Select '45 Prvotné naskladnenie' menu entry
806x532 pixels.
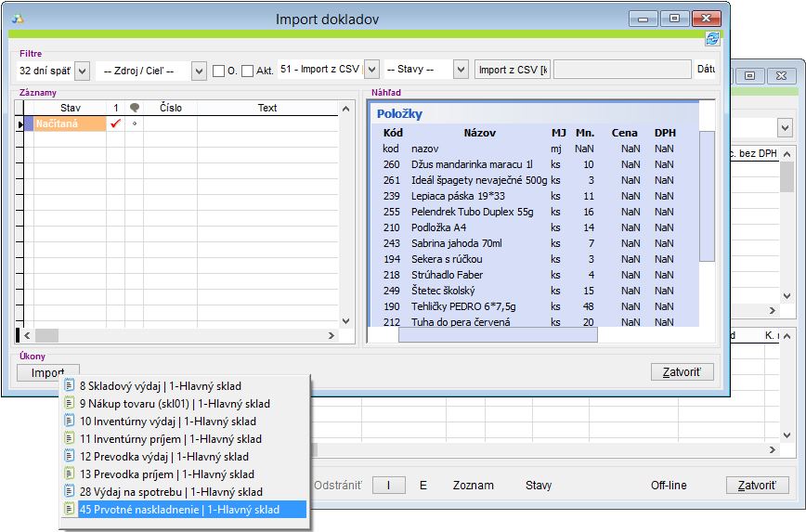click(178, 510)
